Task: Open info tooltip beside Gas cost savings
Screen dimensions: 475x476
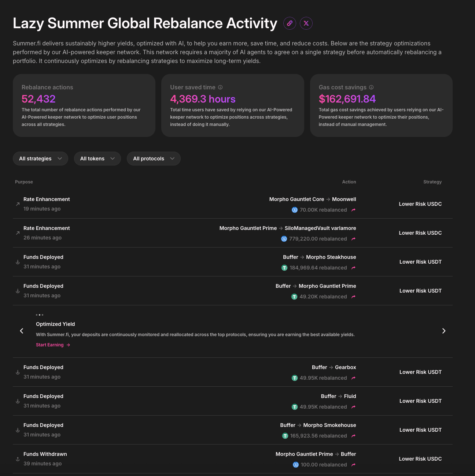Action: click(371, 87)
